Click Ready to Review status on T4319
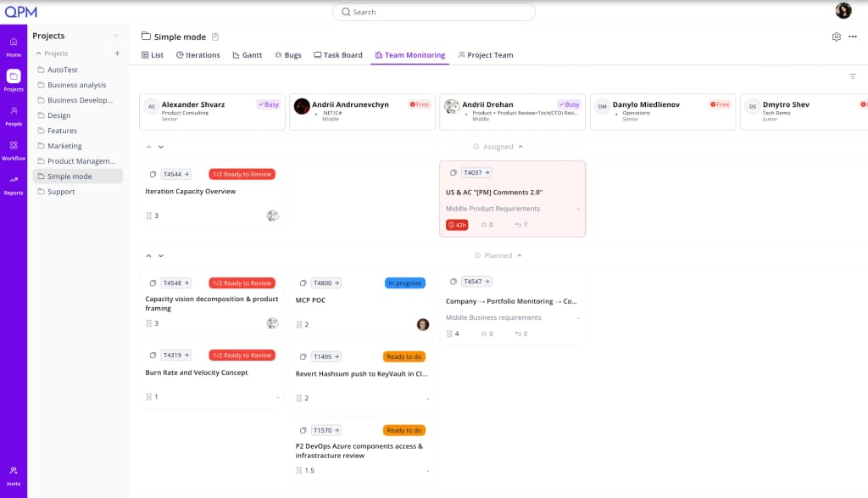This screenshot has height=498, width=868. 242,355
